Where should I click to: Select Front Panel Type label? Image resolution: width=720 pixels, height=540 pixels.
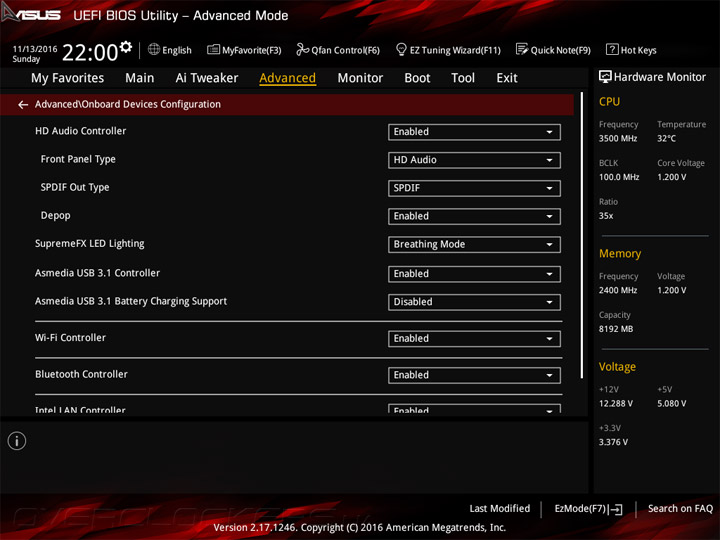[78, 159]
